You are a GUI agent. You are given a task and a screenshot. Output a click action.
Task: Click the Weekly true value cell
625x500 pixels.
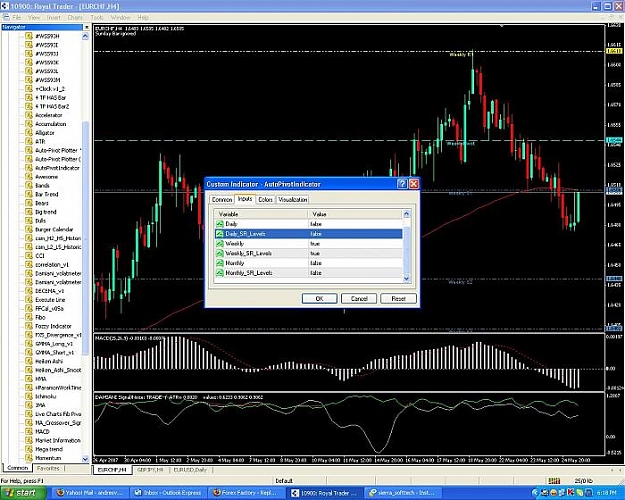tap(356, 244)
